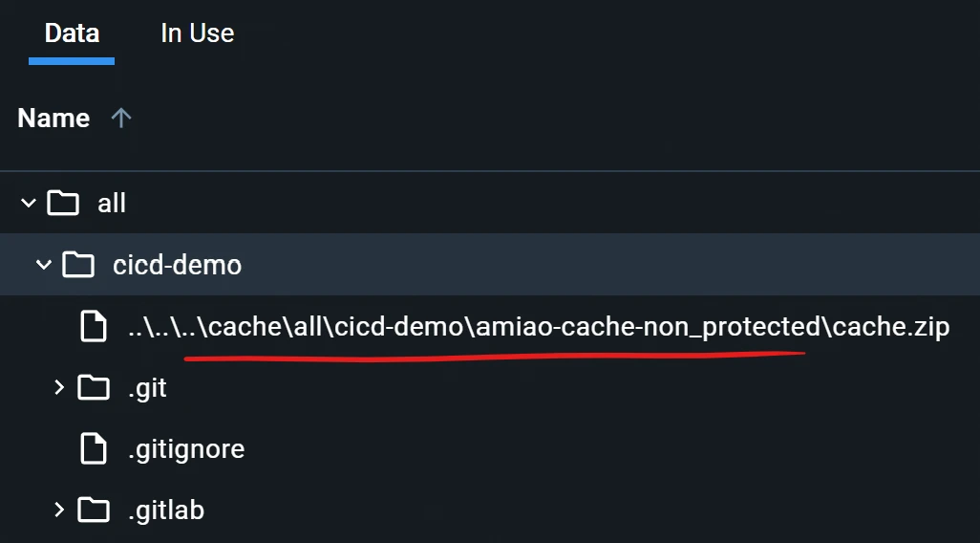This screenshot has width=980, height=543.
Task: Select the cicd-demo folder name
Action: (x=177, y=265)
